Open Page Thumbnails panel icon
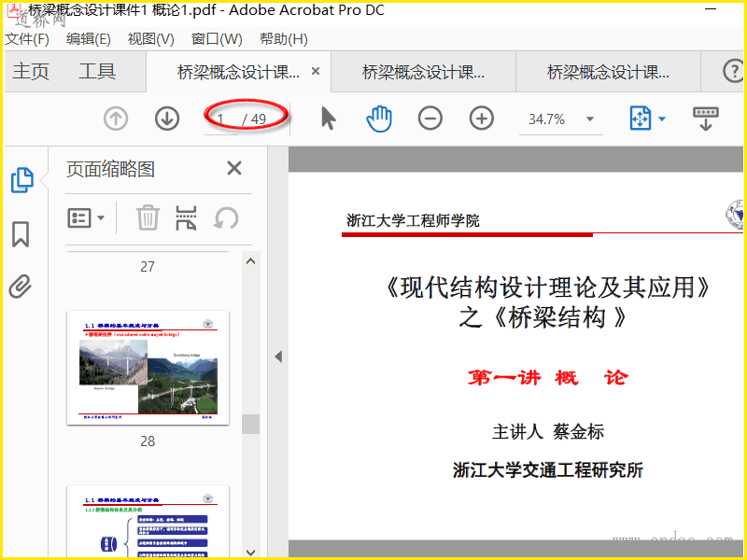Screen dimensions: 747x560 (x=21, y=180)
